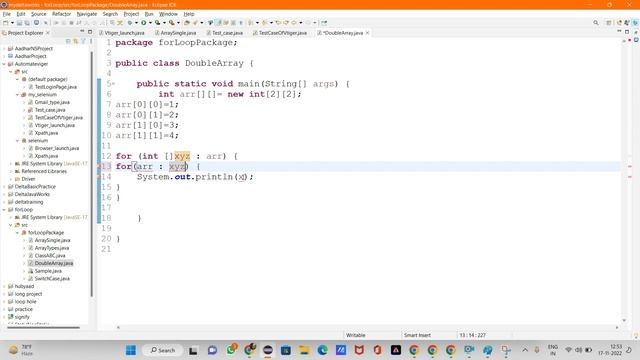Click the Writable status bar entry
Image resolution: width=640 pixels, height=360 pixels.
(x=356, y=335)
